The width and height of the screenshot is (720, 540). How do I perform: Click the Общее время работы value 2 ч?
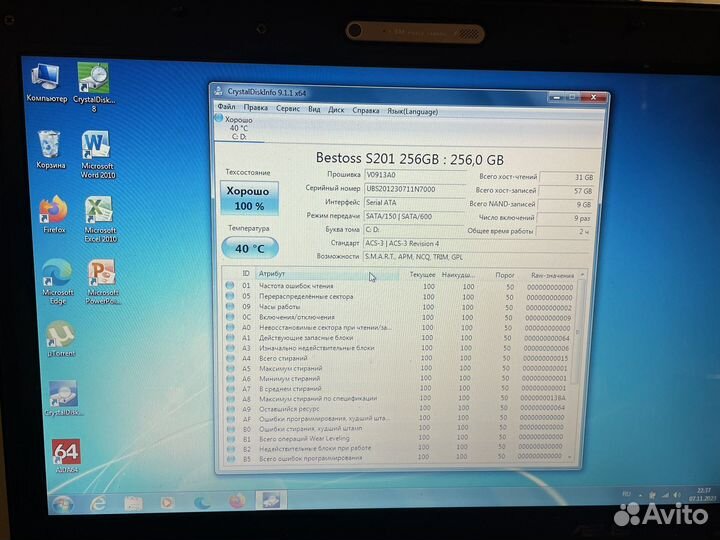563,232
